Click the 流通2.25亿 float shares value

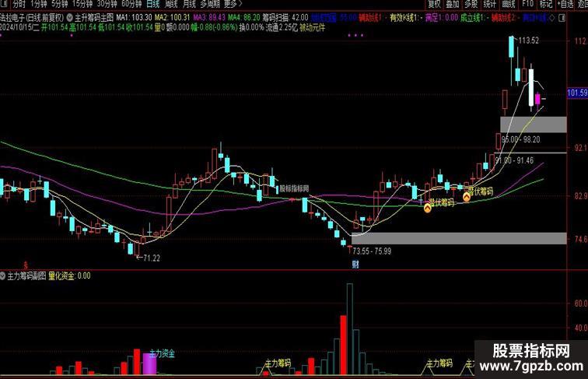coord(282,28)
